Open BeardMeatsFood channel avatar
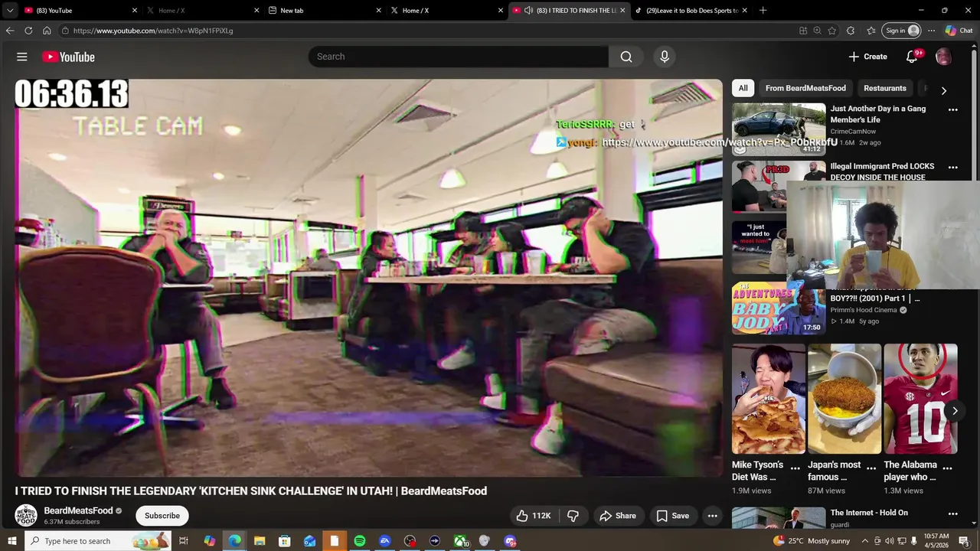The height and width of the screenshot is (551, 980). click(x=26, y=515)
